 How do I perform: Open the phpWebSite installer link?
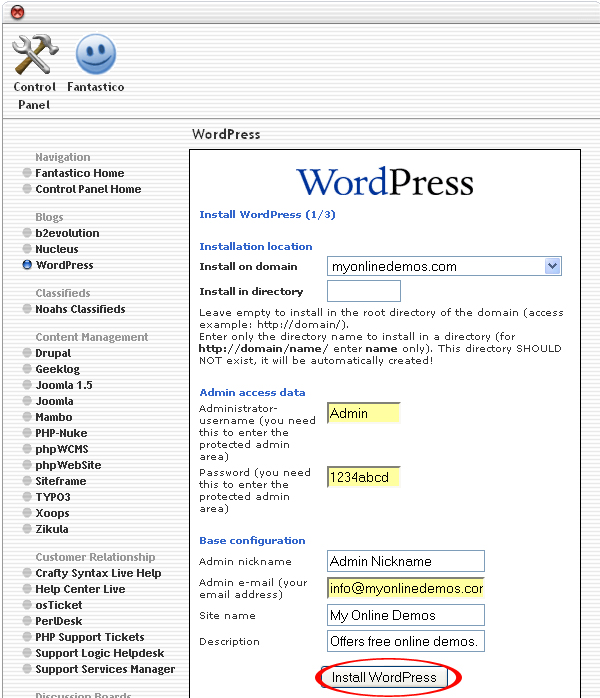[x=68, y=465]
